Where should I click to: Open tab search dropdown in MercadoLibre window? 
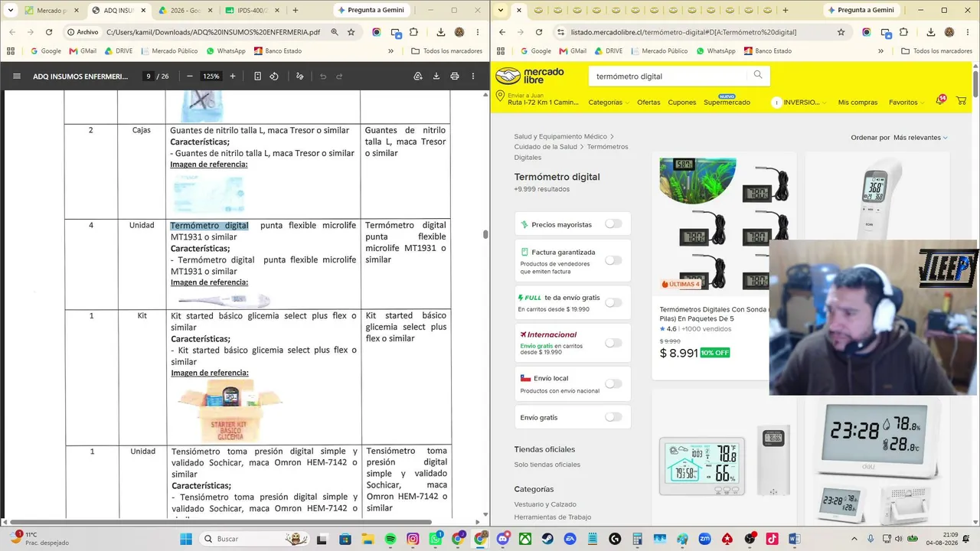(x=500, y=10)
